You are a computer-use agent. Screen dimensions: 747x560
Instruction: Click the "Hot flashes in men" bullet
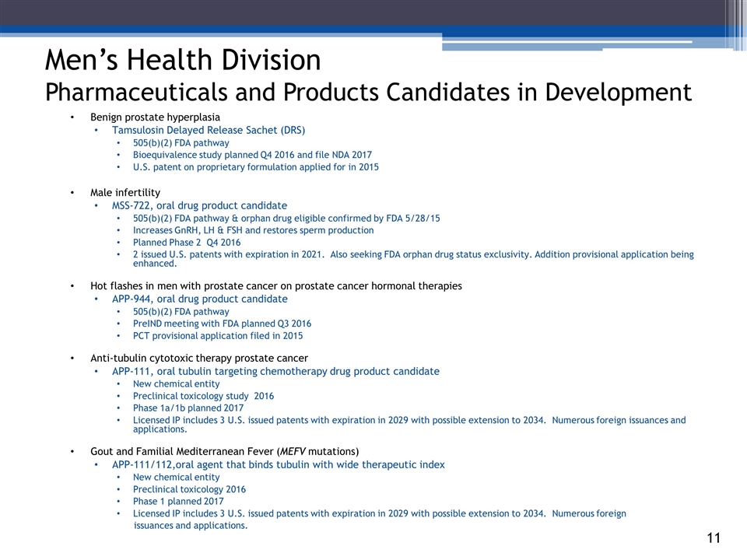point(275,285)
